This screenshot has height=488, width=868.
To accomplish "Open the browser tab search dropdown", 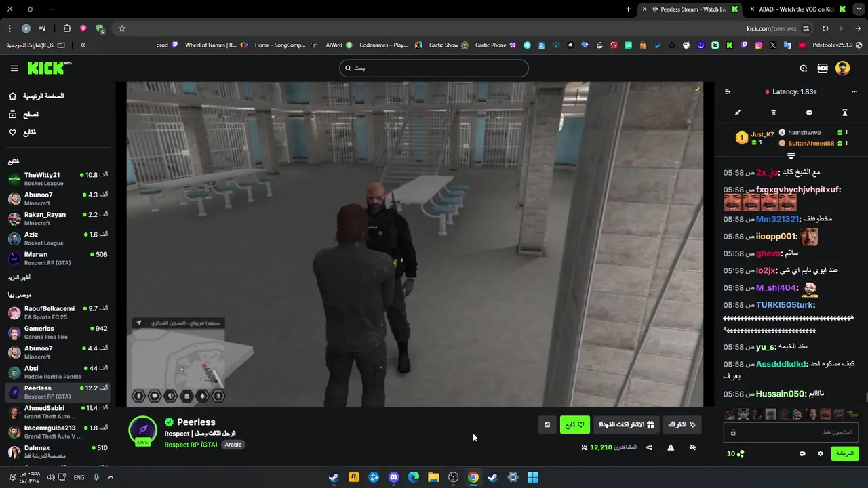I will click(859, 9).
